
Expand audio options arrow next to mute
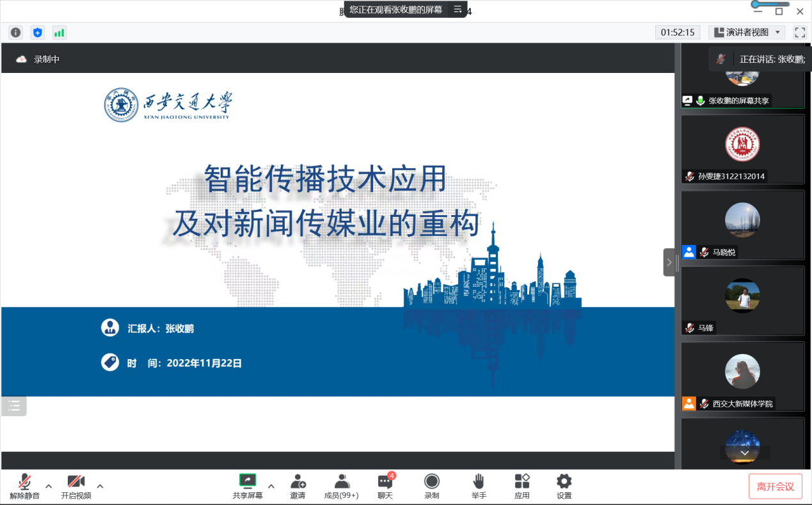[49, 486]
